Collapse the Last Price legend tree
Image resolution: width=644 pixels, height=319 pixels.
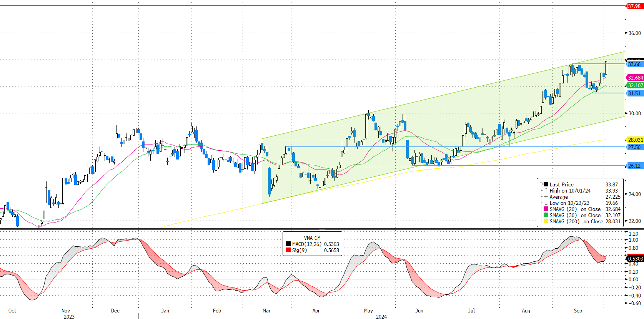(x=541, y=184)
